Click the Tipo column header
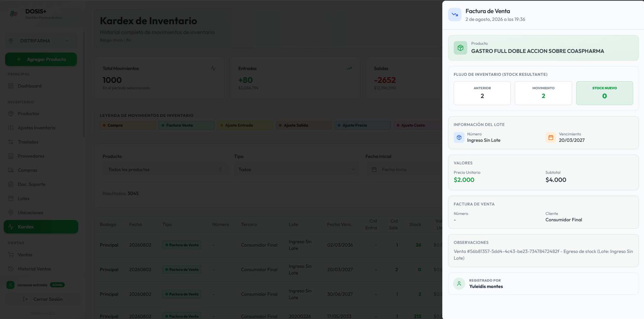The image size is (644, 319). 167,224
